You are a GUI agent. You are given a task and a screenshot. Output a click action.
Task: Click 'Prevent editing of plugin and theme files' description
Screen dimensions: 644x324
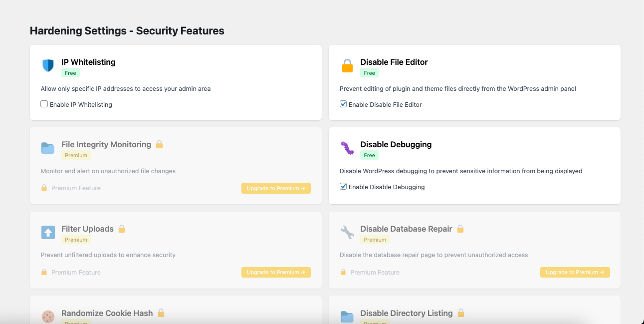coord(458,89)
